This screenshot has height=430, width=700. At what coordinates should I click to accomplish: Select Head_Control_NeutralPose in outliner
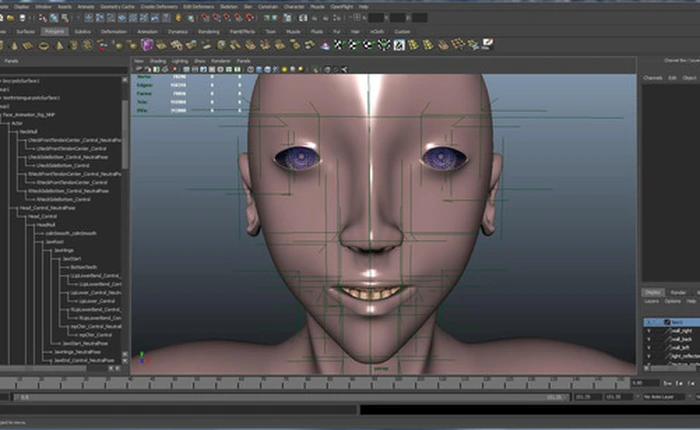(47, 208)
